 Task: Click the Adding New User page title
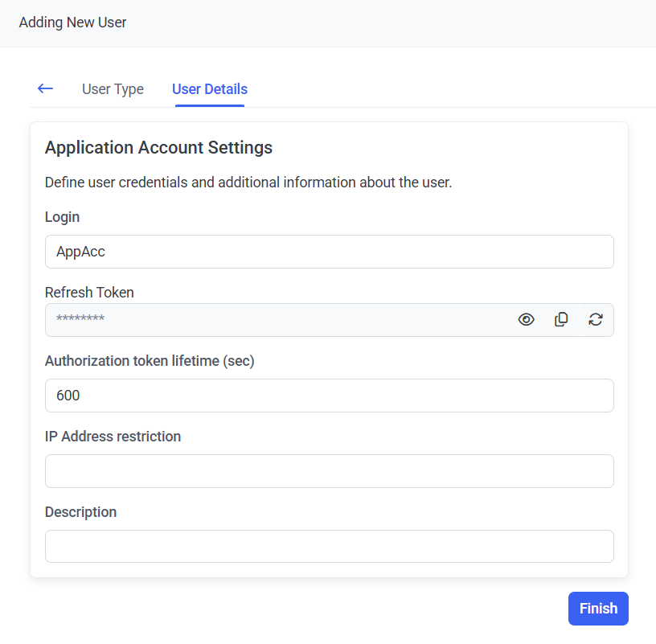tap(72, 23)
